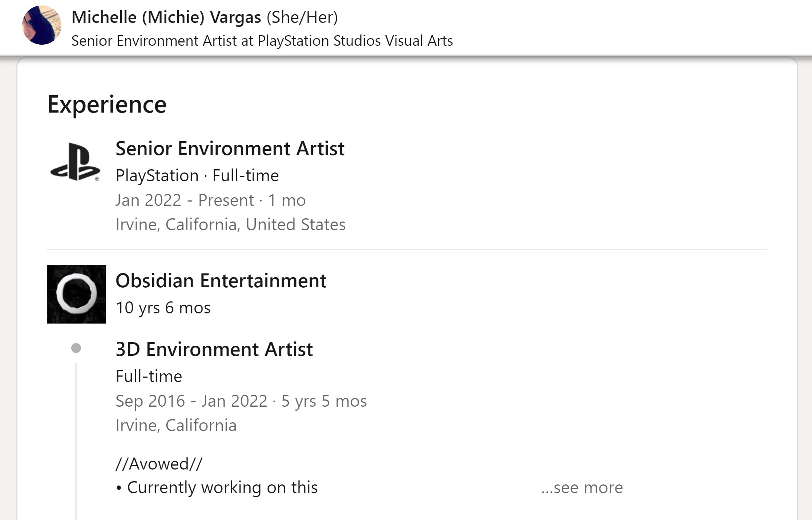Expand the description with see more
The image size is (812, 520).
pyautogui.click(x=582, y=488)
